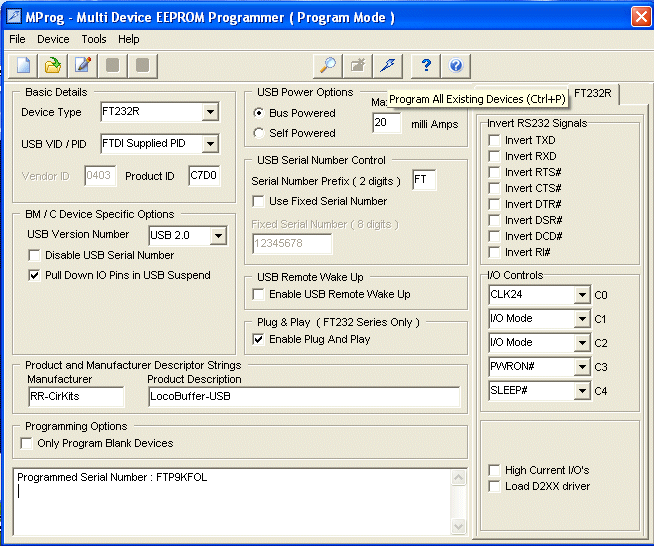The image size is (654, 546).
Task: Click the Product ID input field
Action: click(204, 176)
